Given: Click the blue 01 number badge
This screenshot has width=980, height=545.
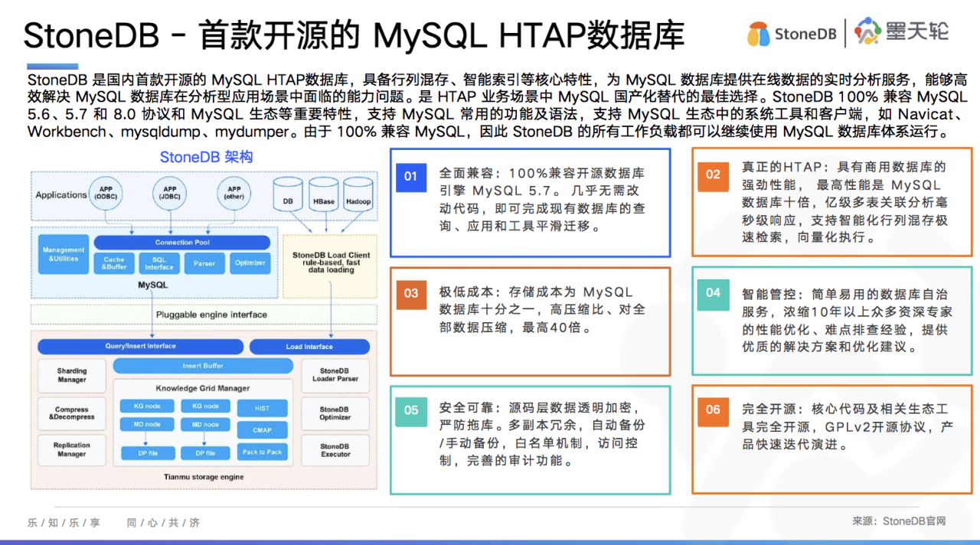Looking at the screenshot, I should [411, 176].
